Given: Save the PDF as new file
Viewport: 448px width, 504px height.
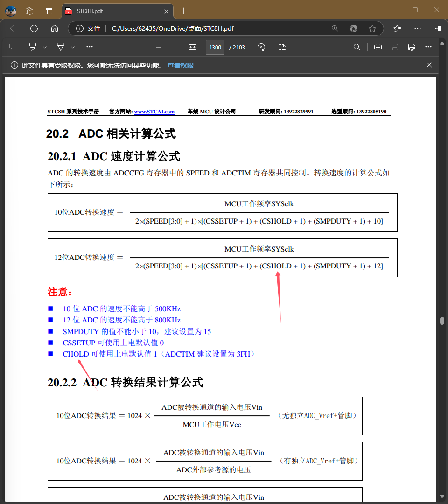Looking at the screenshot, I should [x=411, y=47].
